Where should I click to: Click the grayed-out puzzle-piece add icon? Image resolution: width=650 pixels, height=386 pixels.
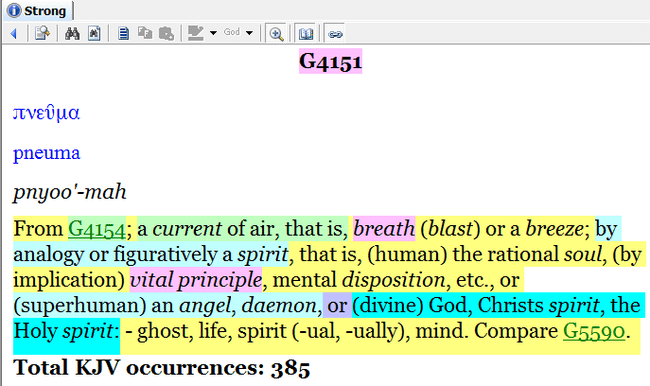pos(166,33)
